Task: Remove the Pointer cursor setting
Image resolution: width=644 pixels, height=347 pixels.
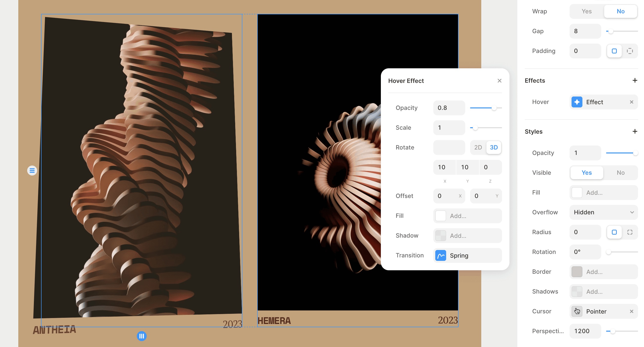Action: (631, 311)
